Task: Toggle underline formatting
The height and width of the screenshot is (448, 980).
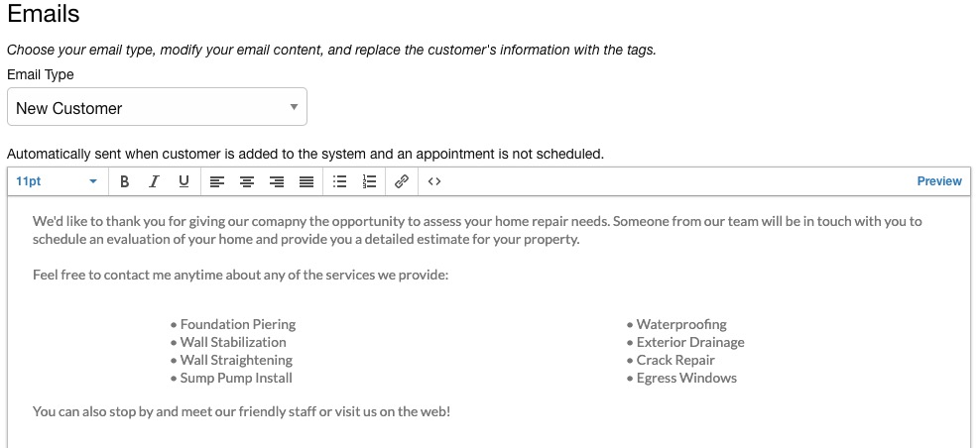Action: coord(184,181)
